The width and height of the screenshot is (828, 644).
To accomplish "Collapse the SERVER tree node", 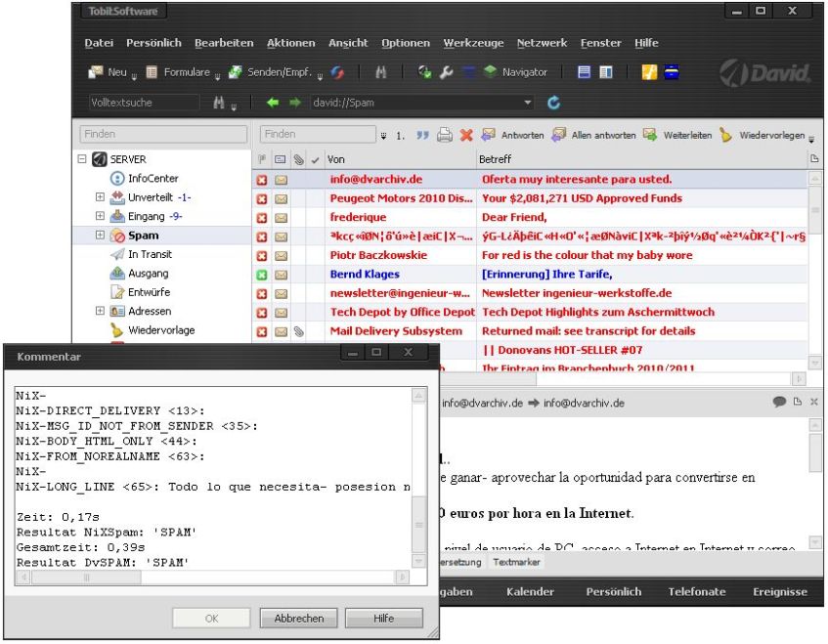I will tap(82, 159).
